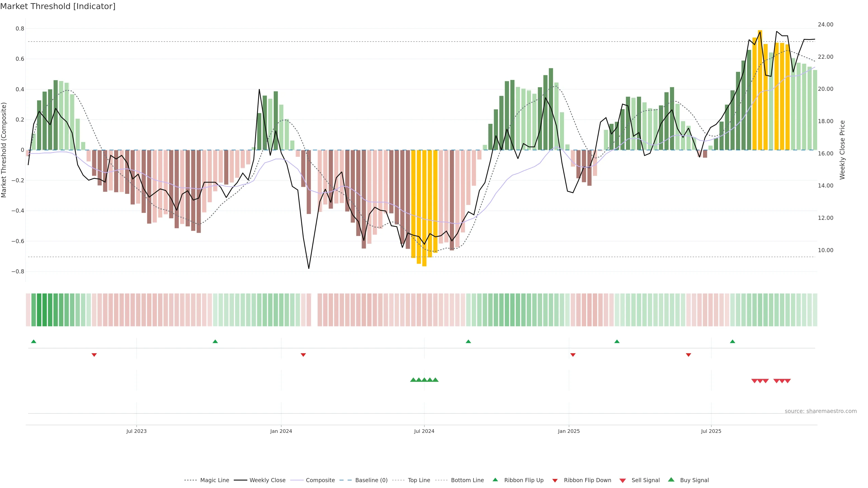The width and height of the screenshot is (868, 488).
Task: Click the Market Threshold [Indicator] title
Action: coord(58,6)
